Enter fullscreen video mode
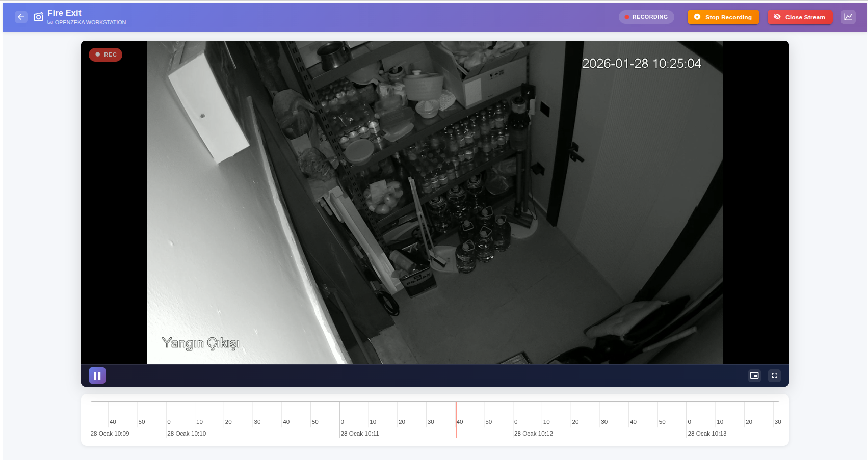 pos(774,375)
